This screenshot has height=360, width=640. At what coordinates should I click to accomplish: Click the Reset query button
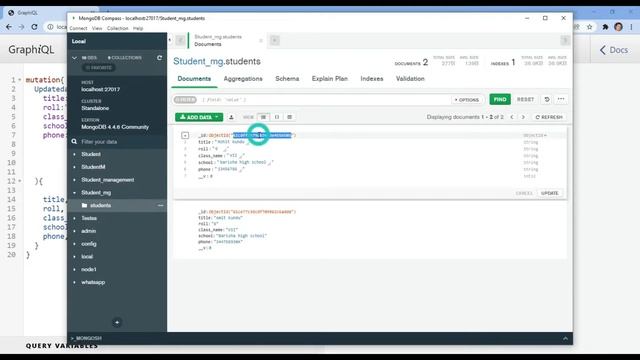pyautogui.click(x=525, y=99)
